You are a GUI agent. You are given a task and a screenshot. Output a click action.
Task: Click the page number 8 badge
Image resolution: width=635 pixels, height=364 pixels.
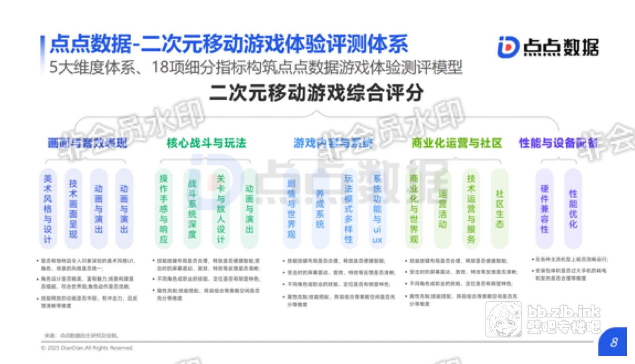coord(613,342)
